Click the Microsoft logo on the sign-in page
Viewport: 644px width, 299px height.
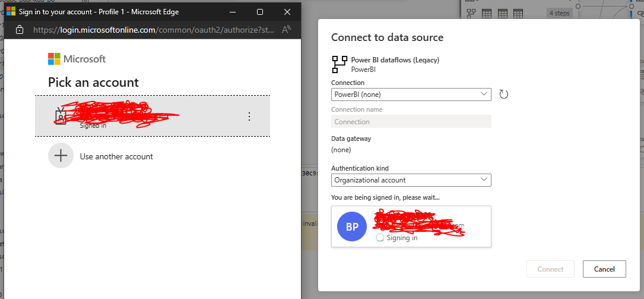point(77,59)
